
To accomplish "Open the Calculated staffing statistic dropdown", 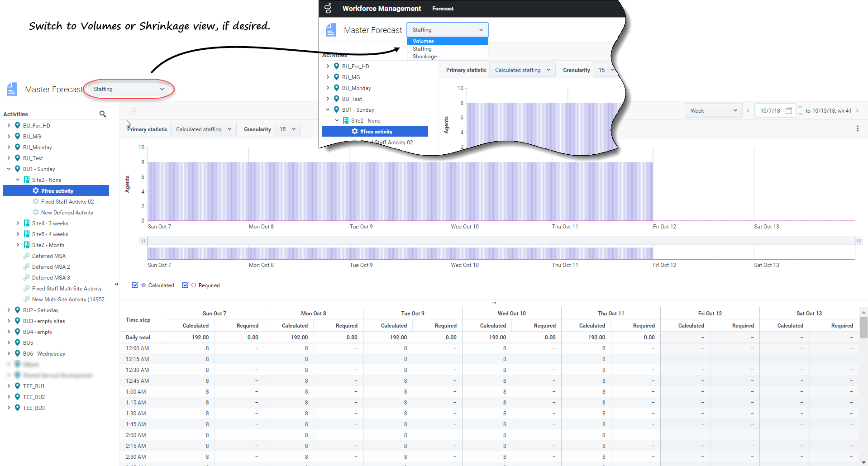I will [x=203, y=129].
